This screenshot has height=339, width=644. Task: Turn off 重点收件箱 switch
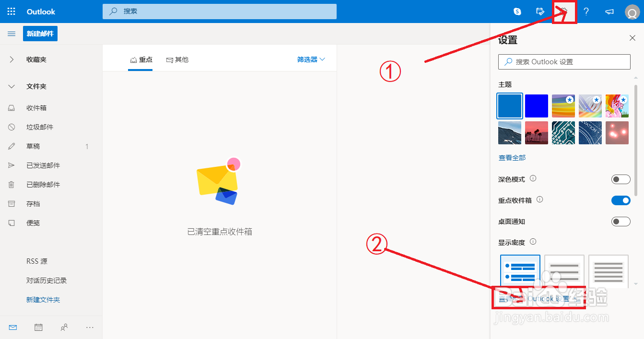pos(621,200)
